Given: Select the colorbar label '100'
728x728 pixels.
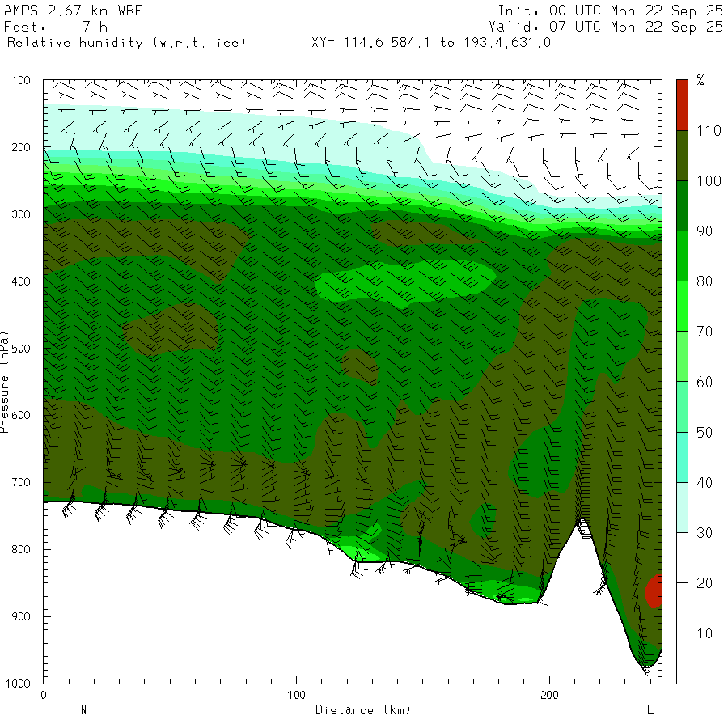Looking at the screenshot, I should pos(709,181).
